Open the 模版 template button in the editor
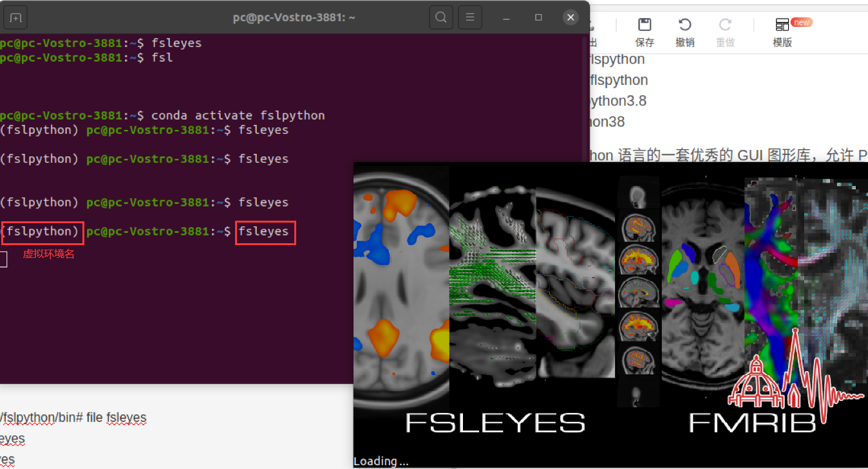 783,33
